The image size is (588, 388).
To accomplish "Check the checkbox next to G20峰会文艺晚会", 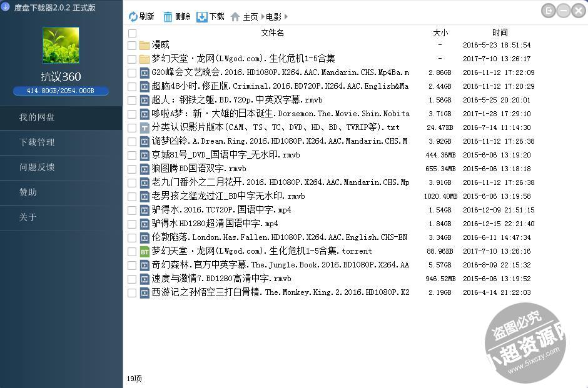I will 131,72.
